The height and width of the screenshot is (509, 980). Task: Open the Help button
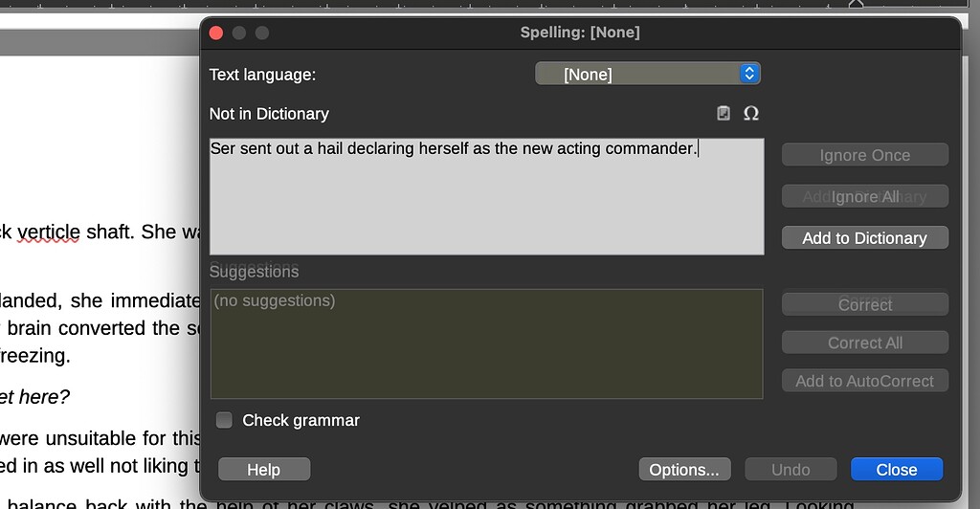coord(264,470)
